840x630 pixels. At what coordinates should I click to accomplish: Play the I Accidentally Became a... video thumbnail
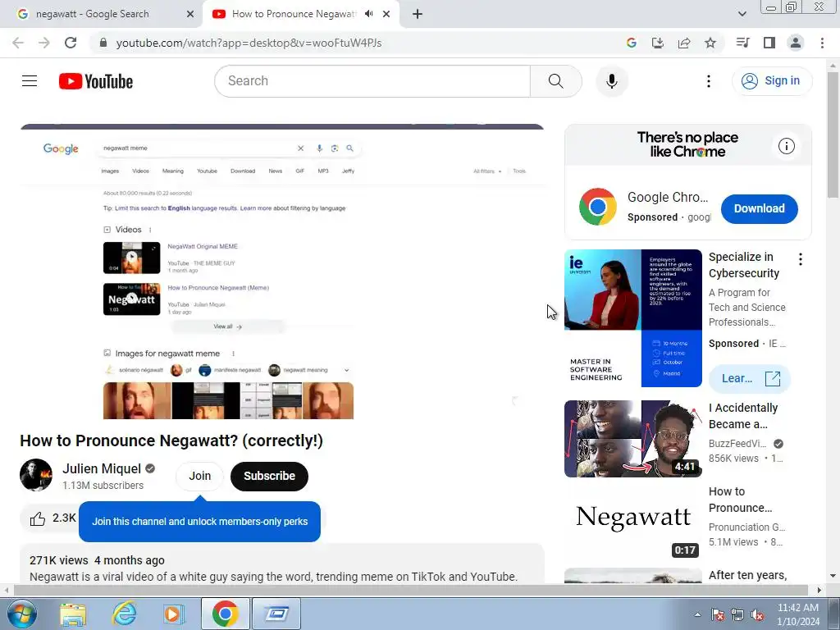(x=632, y=439)
